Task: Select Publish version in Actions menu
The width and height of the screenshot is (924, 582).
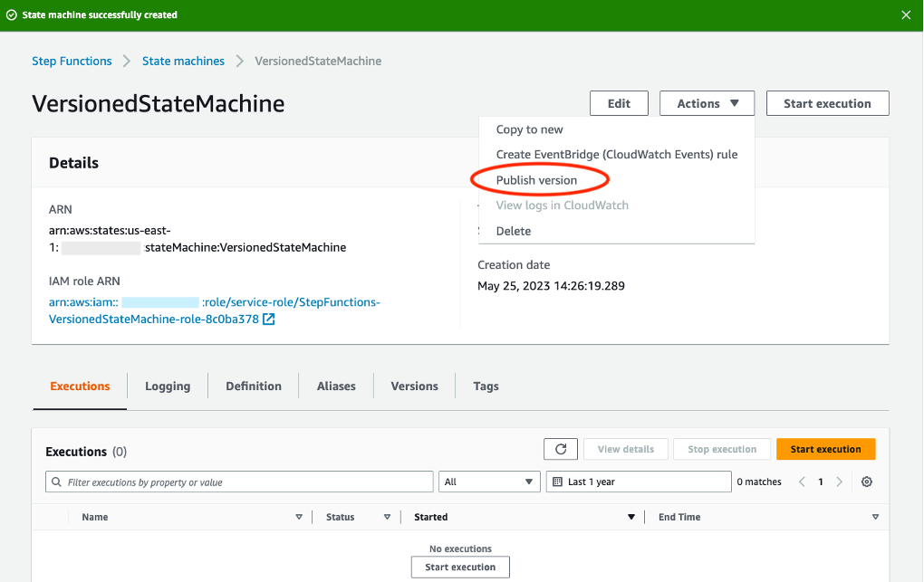Action: pyautogui.click(x=536, y=180)
